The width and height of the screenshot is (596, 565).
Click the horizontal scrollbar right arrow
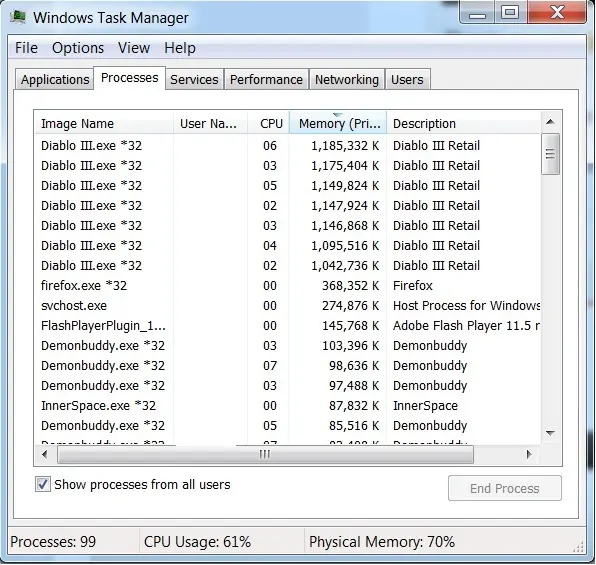(529, 454)
